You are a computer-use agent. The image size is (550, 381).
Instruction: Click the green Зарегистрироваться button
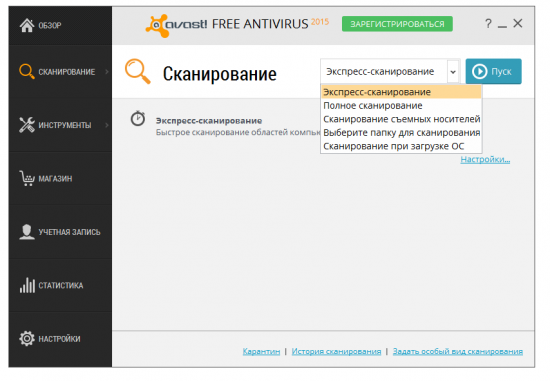pos(397,24)
